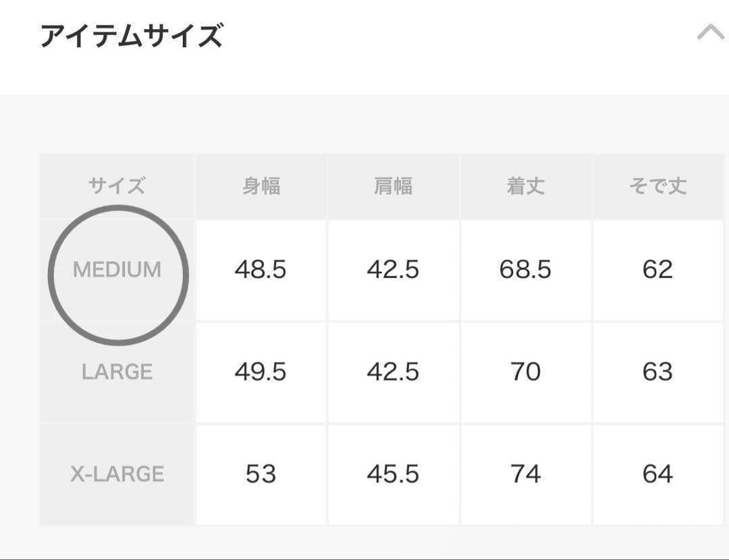Image resolution: width=729 pixels, height=560 pixels.
Task: Click X-LARGE body width value 53
Action: [261, 474]
